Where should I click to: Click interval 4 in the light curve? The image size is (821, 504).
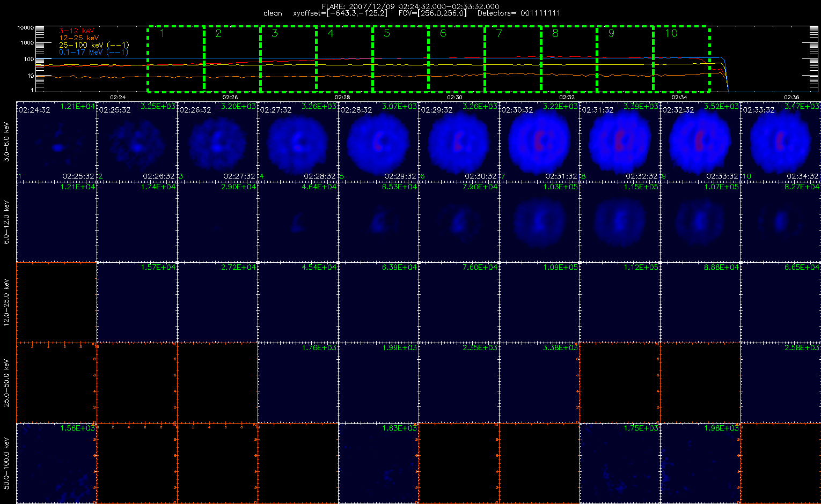coord(344,59)
